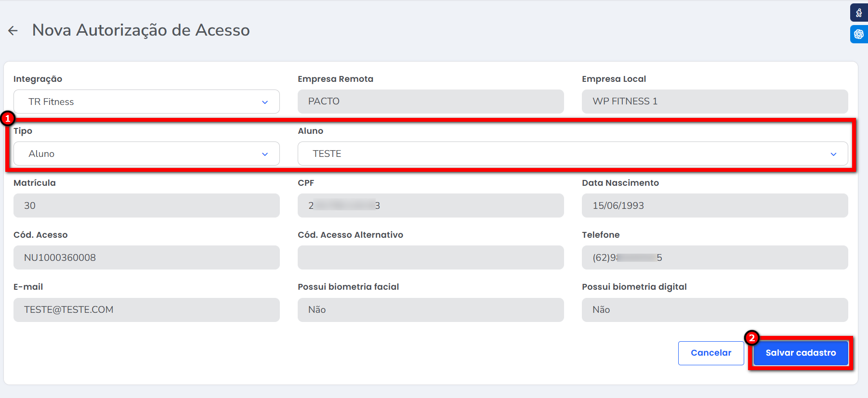Viewport: 868px width, 398px height.
Task: Select the Empresa Local field WP FITNESS 1
Action: tap(714, 102)
